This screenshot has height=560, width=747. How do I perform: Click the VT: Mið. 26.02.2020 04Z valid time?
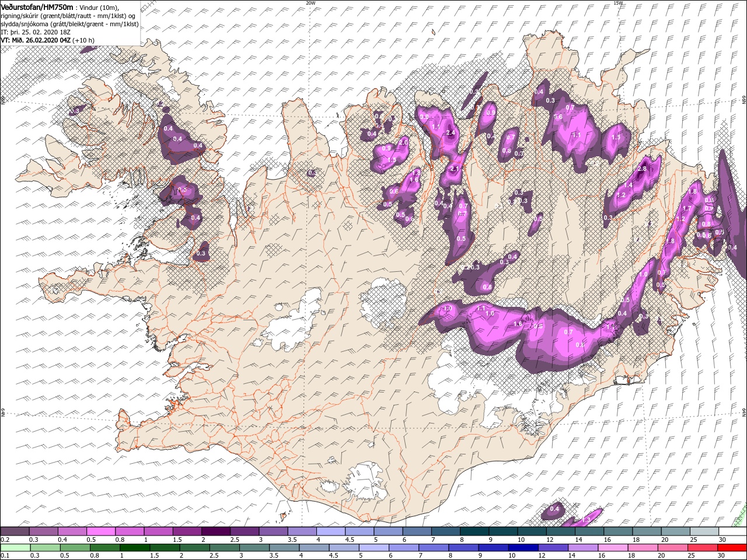36,40
